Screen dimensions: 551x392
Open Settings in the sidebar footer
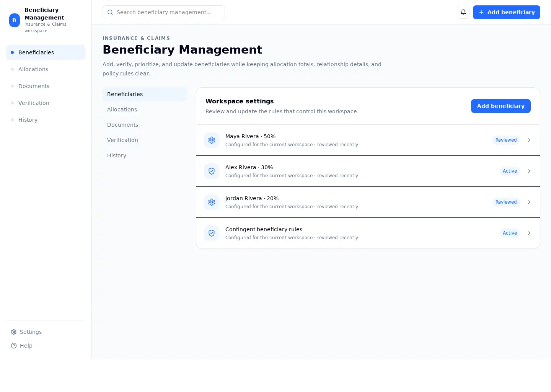coord(46,332)
